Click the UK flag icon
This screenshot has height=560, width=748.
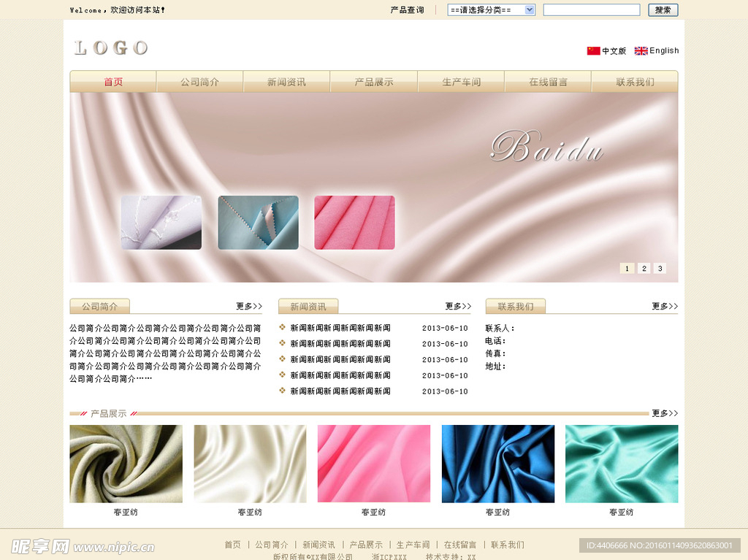click(x=641, y=50)
